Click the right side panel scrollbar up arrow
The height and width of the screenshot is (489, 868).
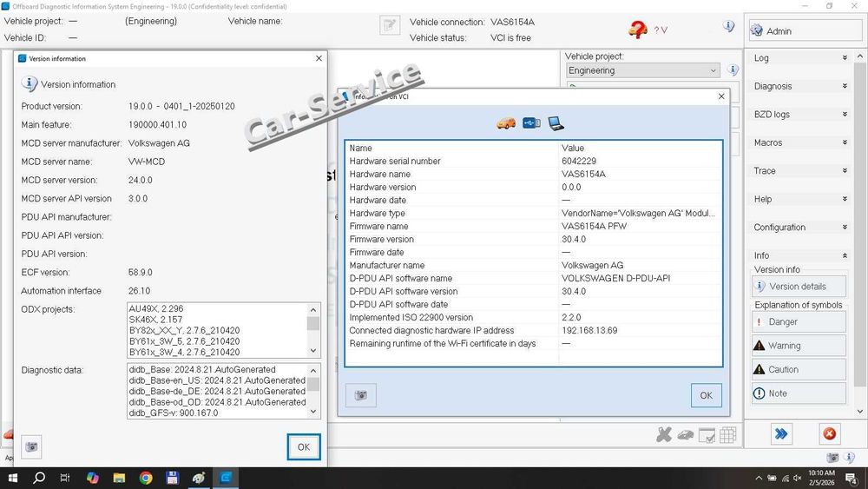coord(859,56)
